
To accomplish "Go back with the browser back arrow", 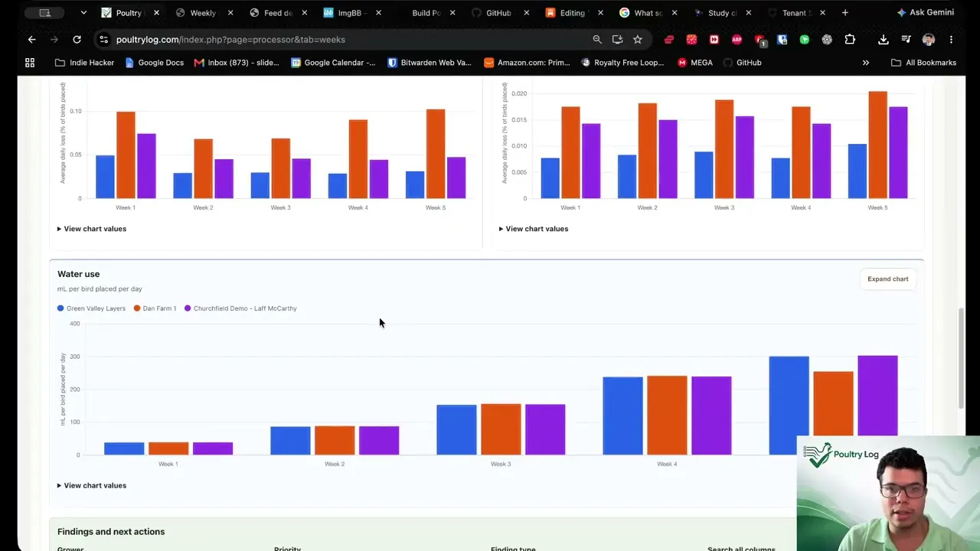I will (31, 39).
